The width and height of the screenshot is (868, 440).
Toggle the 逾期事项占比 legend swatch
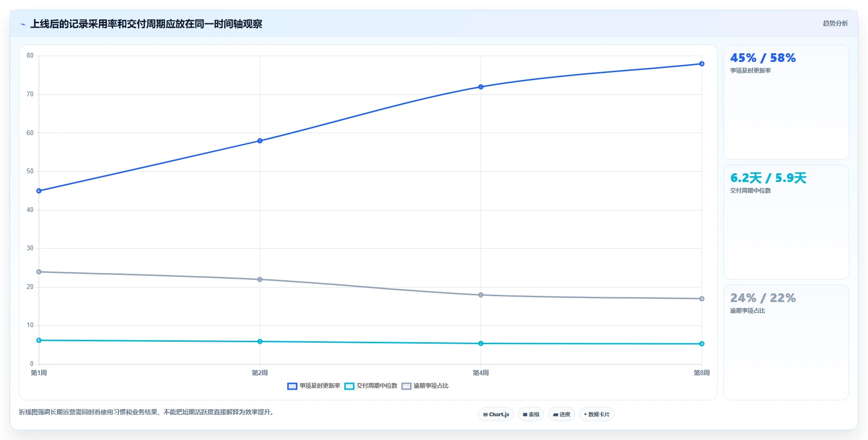(406, 386)
